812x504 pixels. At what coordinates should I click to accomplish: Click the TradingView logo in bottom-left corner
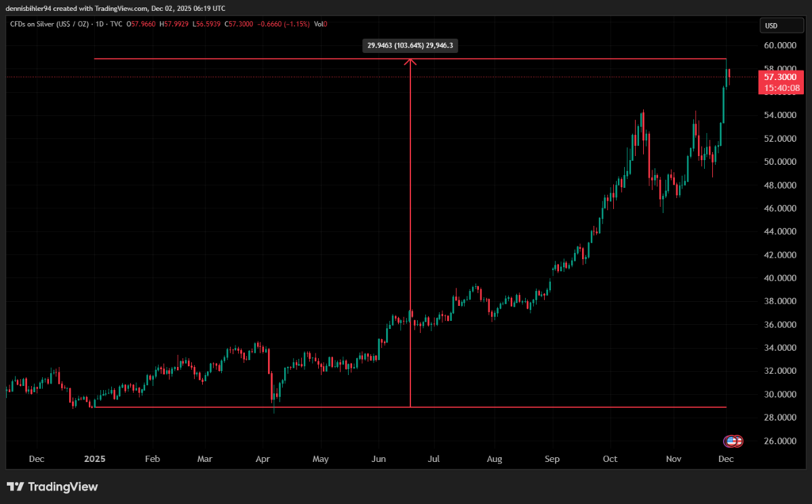pyautogui.click(x=52, y=487)
